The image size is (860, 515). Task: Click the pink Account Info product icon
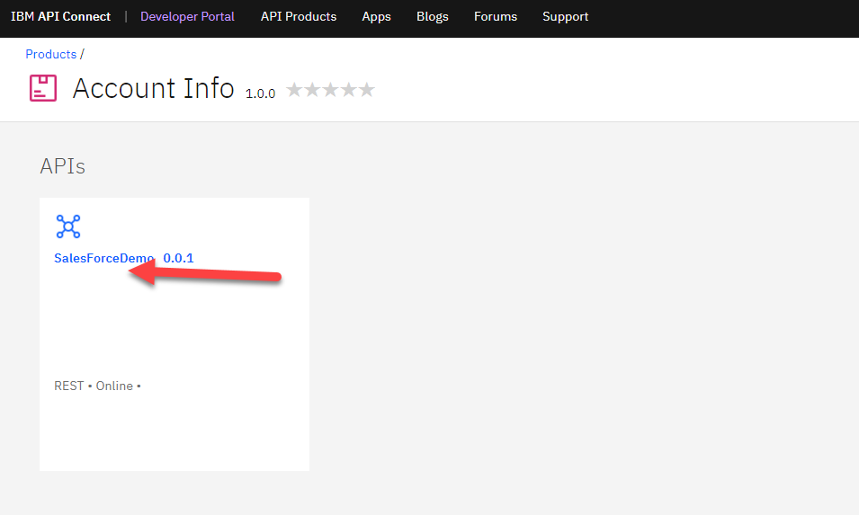(43, 88)
